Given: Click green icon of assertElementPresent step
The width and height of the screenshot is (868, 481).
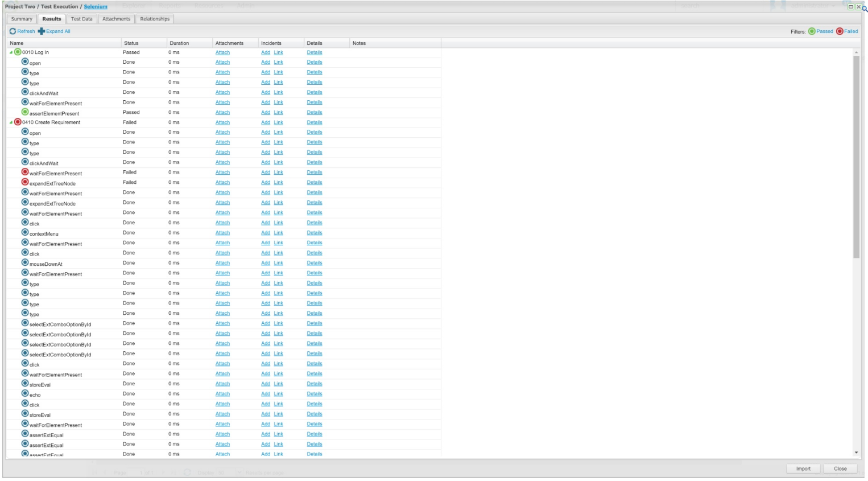Looking at the screenshot, I should pyautogui.click(x=25, y=112).
